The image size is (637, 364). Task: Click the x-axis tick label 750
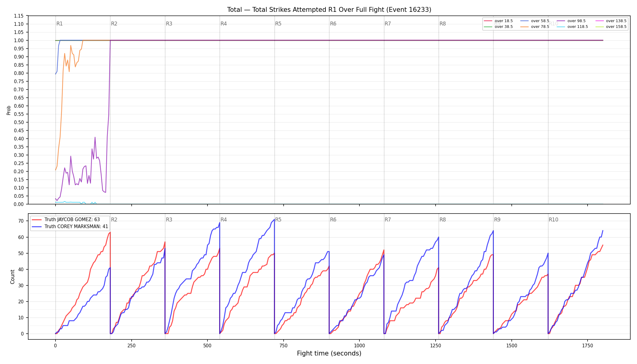(x=284, y=345)
